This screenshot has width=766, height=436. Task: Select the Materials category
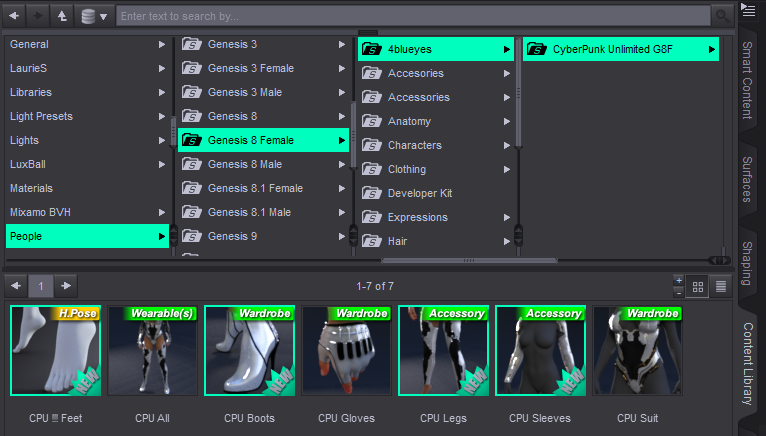pos(87,188)
